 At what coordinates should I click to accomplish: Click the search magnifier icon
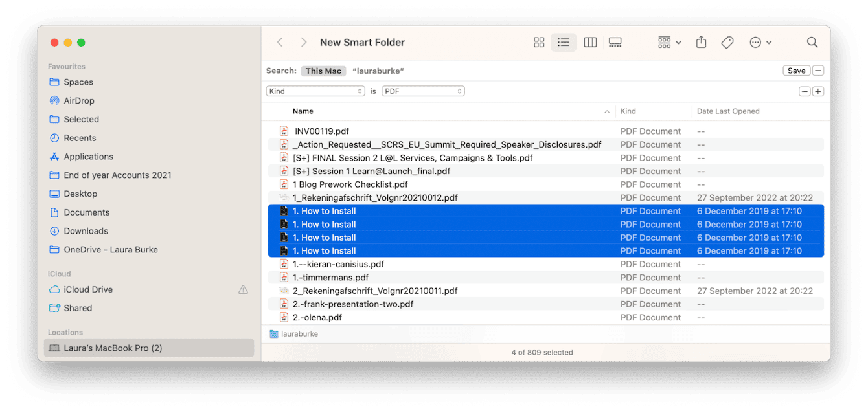pyautogui.click(x=812, y=42)
